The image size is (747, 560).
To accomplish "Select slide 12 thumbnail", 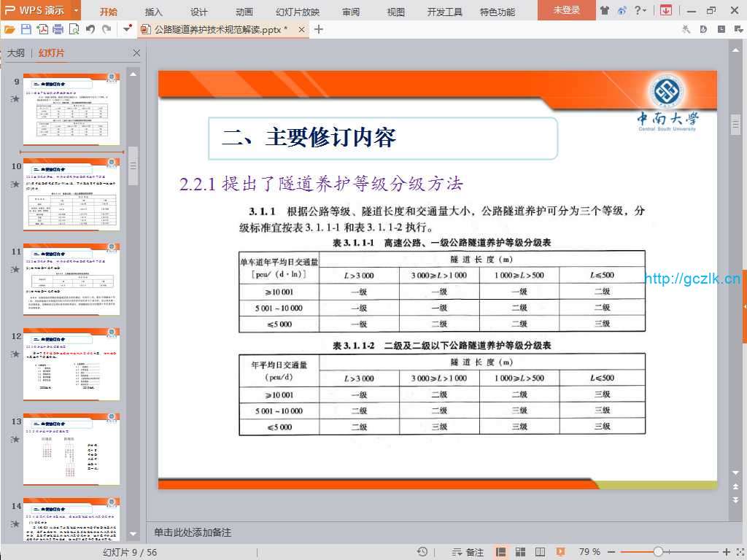I will tap(71, 364).
